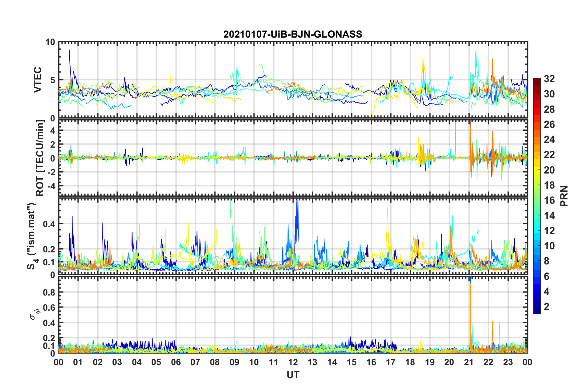Click VTEC y-axis tick 10
Image resolution: width=586 pixels, height=392 pixels.
point(50,42)
